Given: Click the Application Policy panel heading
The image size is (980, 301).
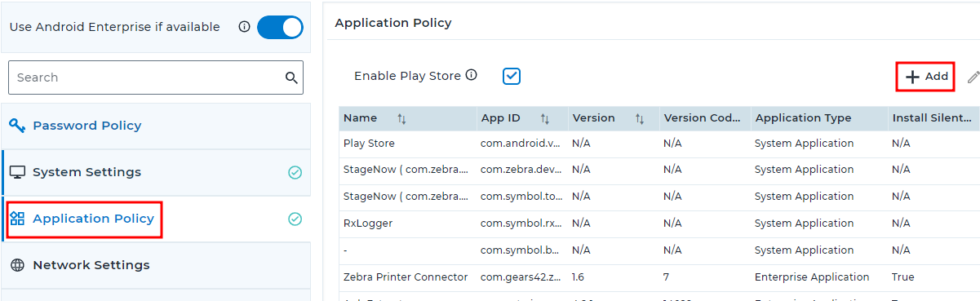Looking at the screenshot, I should [393, 23].
